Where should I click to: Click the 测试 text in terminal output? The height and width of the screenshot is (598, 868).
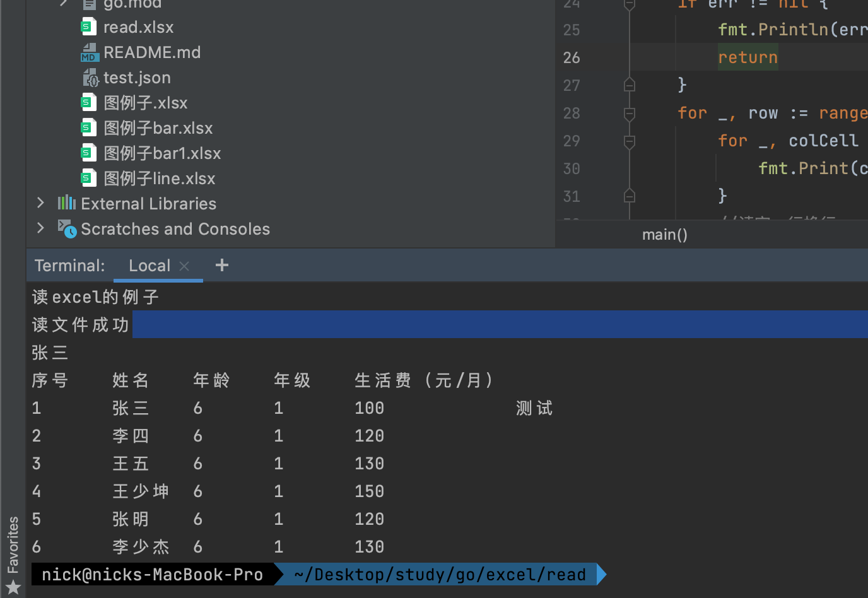coord(534,408)
